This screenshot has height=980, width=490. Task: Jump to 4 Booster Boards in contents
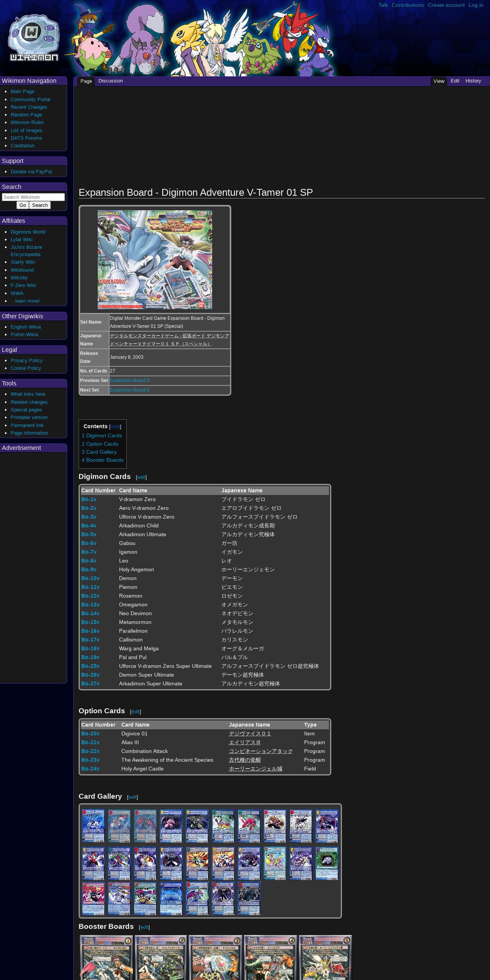[x=103, y=460]
